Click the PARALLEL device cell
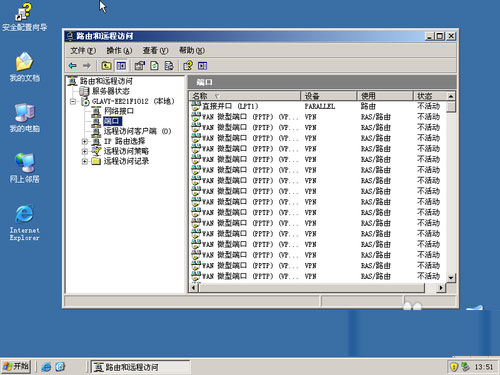 click(319, 106)
